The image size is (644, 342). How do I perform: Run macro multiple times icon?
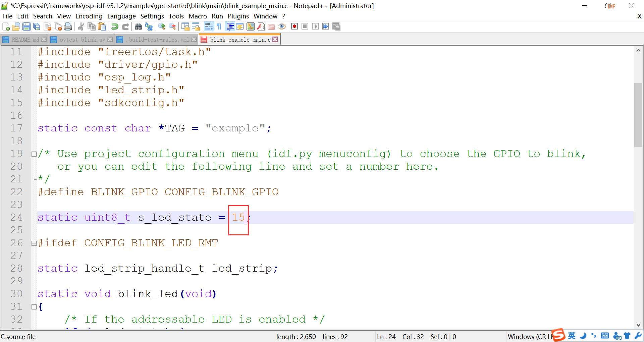(326, 26)
